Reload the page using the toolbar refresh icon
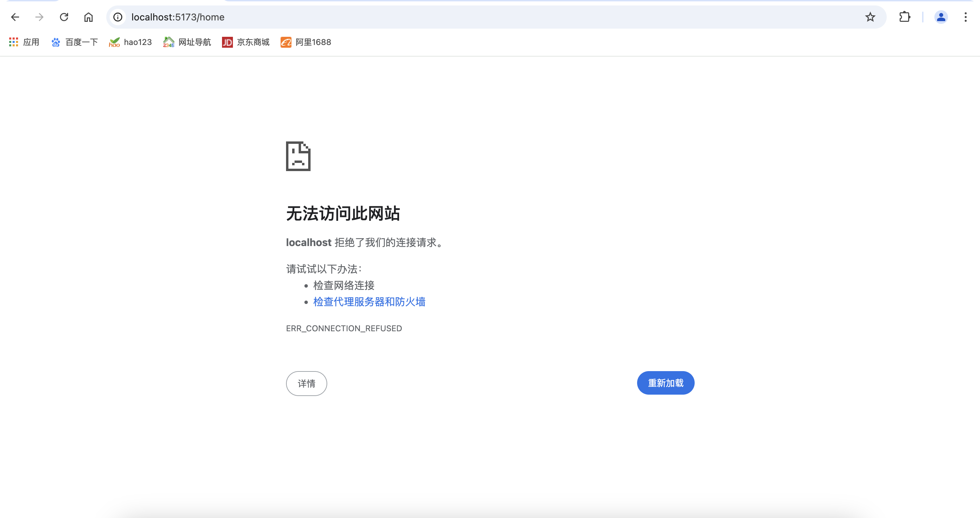This screenshot has width=980, height=518. 64,17
